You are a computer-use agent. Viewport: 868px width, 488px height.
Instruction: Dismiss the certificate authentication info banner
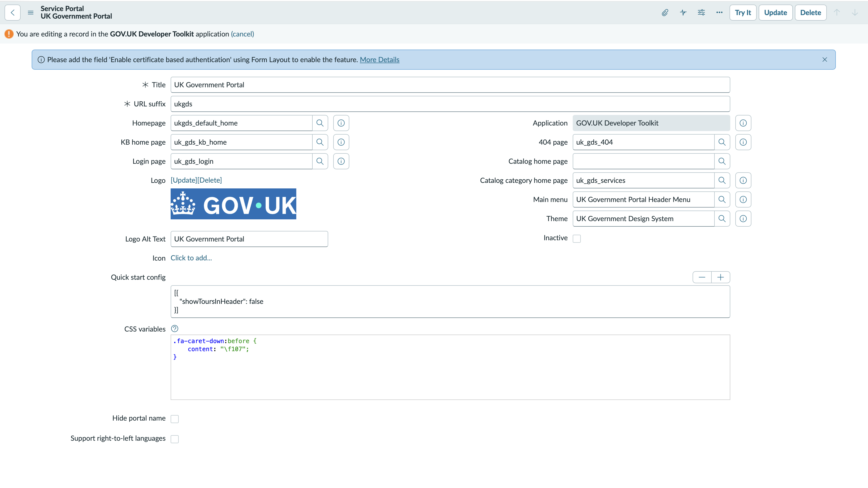(825, 60)
